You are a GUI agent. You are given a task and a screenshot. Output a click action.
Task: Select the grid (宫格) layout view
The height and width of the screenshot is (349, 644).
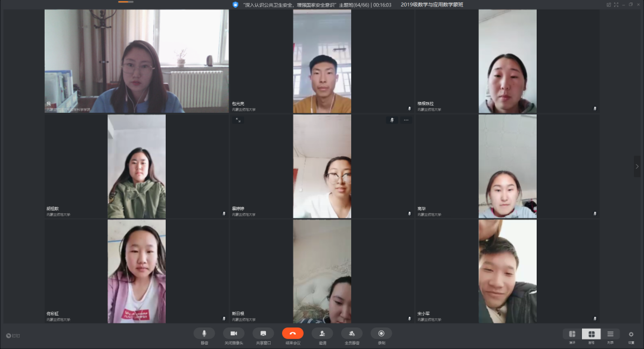pyautogui.click(x=591, y=334)
